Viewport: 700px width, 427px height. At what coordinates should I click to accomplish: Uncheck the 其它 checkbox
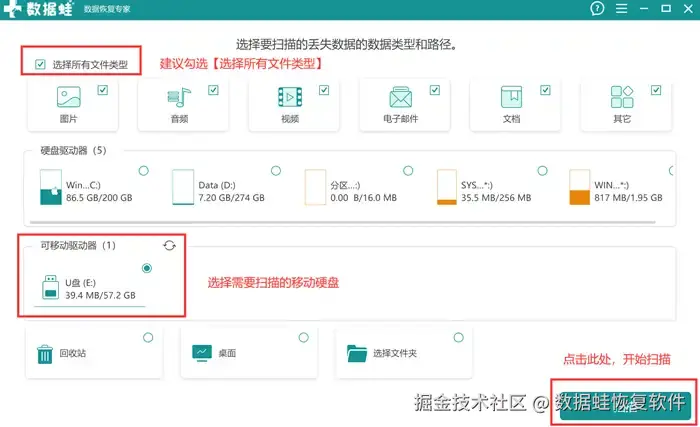(x=656, y=90)
